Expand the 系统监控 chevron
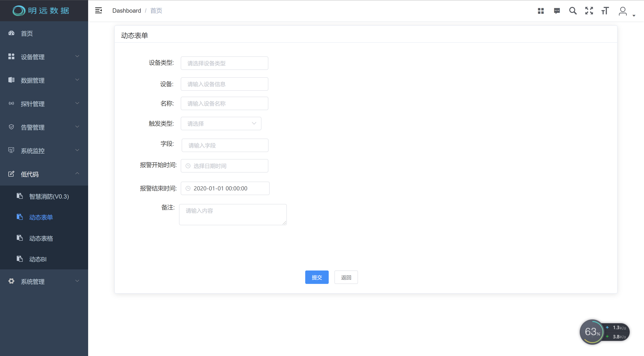This screenshot has height=356, width=644. tap(77, 150)
